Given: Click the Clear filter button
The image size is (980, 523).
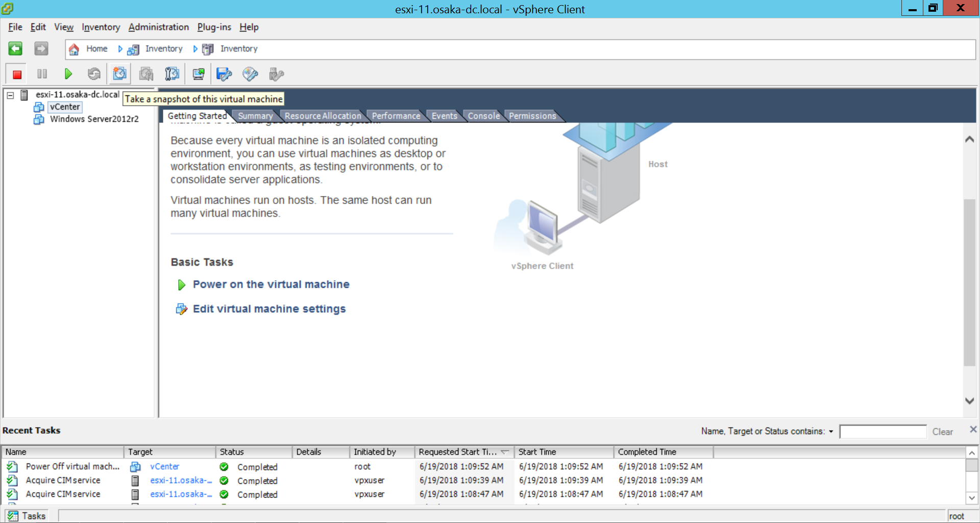Looking at the screenshot, I should pyautogui.click(x=942, y=432).
